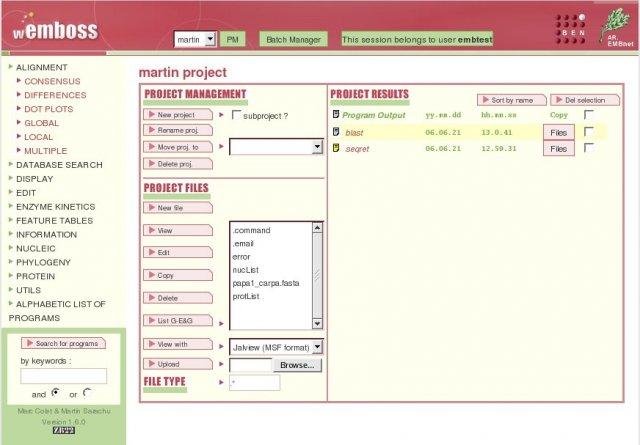Check the .blast selection checkbox

coord(589,132)
